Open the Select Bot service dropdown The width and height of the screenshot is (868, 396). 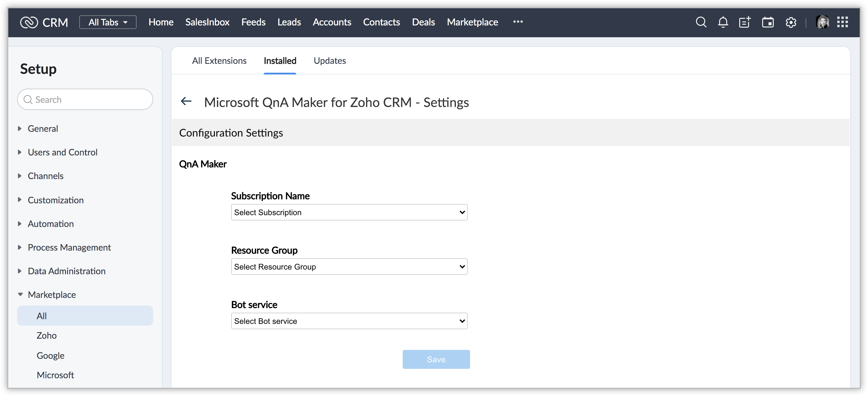[349, 321]
